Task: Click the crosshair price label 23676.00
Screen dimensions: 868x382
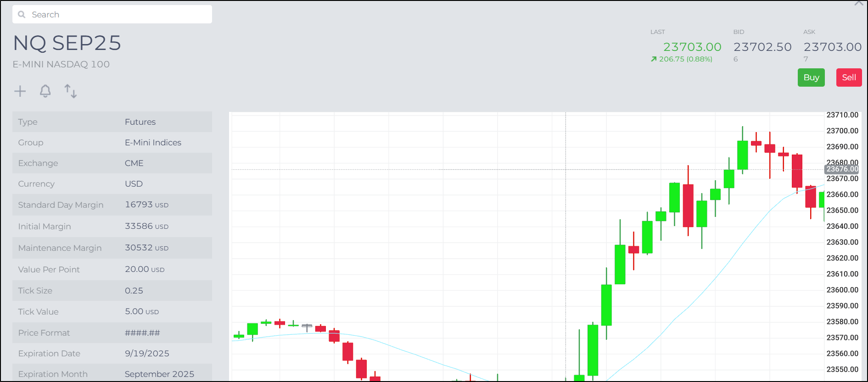Action: click(x=842, y=169)
